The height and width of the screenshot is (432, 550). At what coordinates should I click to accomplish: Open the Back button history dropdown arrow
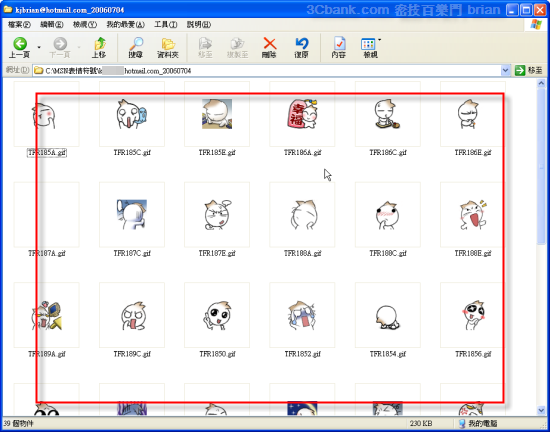click(39, 47)
